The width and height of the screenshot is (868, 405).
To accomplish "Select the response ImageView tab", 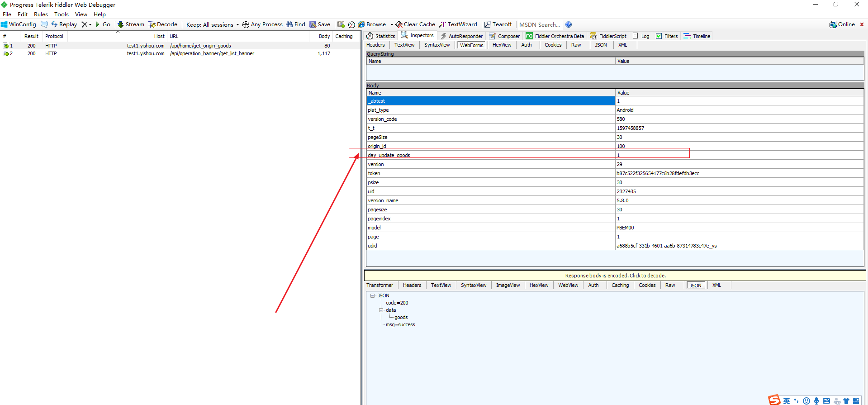I will point(508,285).
